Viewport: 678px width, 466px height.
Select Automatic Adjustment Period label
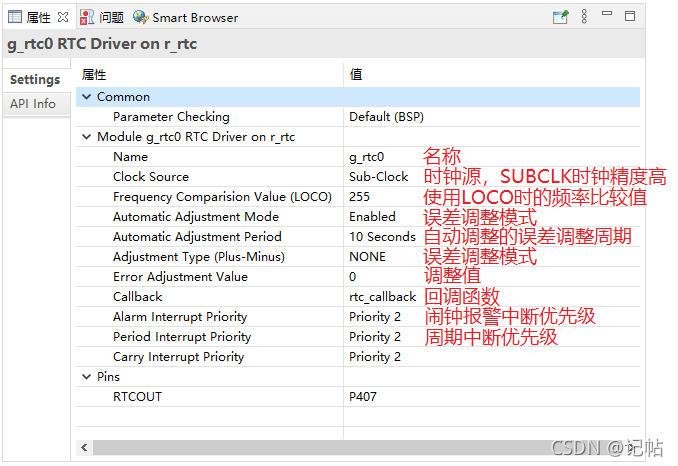pos(197,237)
